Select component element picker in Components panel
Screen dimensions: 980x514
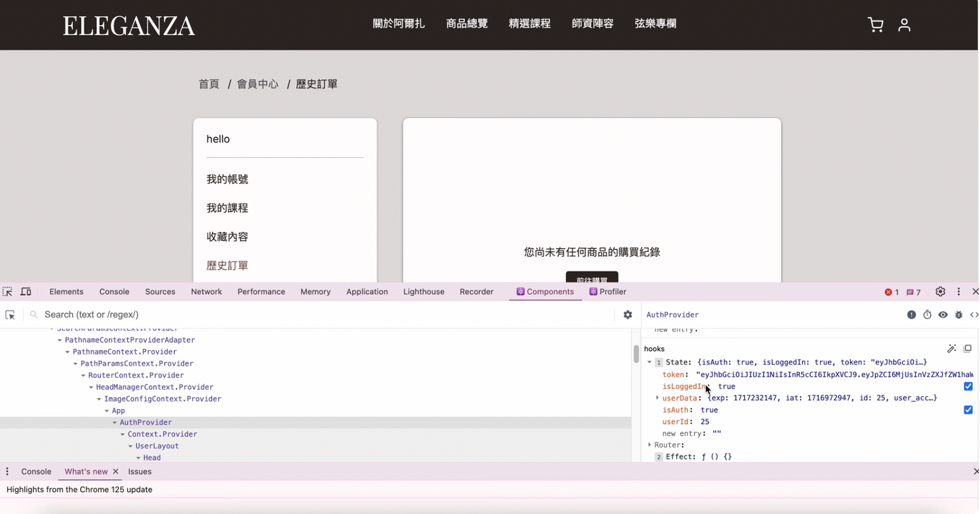tap(10, 315)
